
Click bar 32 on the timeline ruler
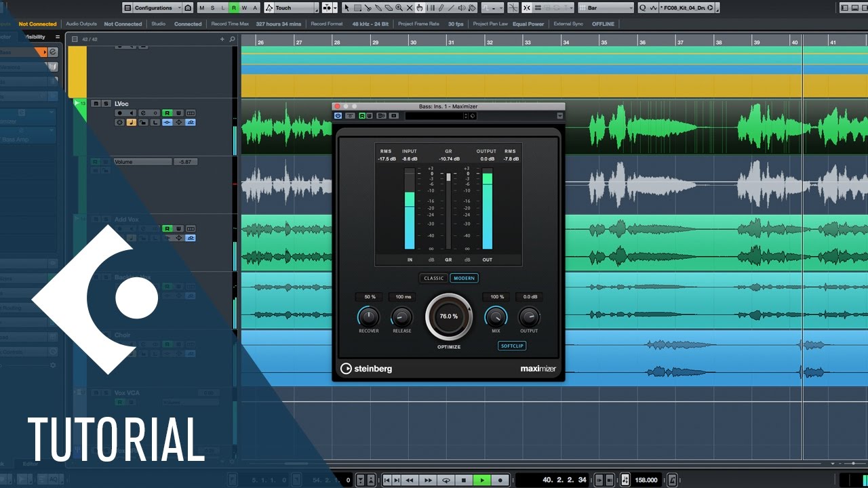click(x=489, y=41)
